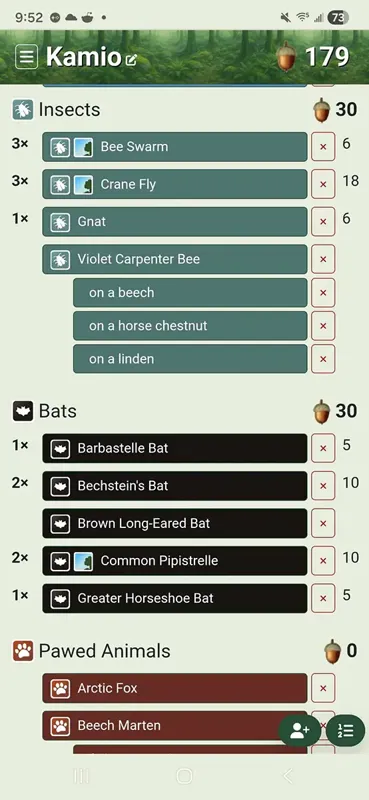
Task: Select the 'on a linden' option
Action: click(190, 359)
